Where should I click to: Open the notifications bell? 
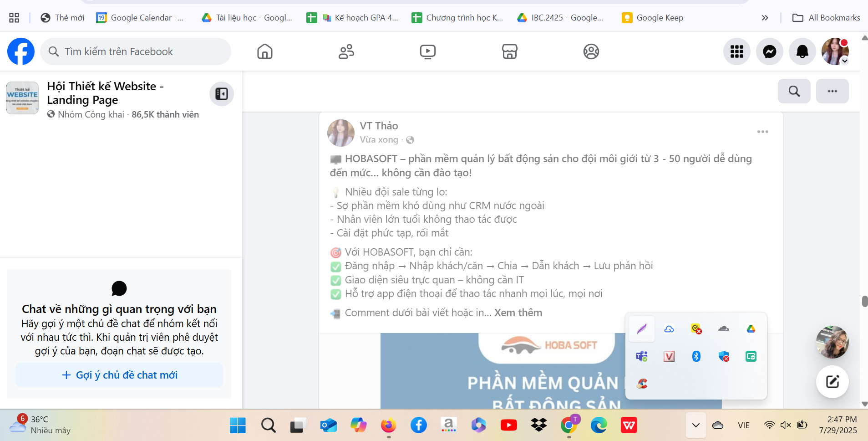802,51
